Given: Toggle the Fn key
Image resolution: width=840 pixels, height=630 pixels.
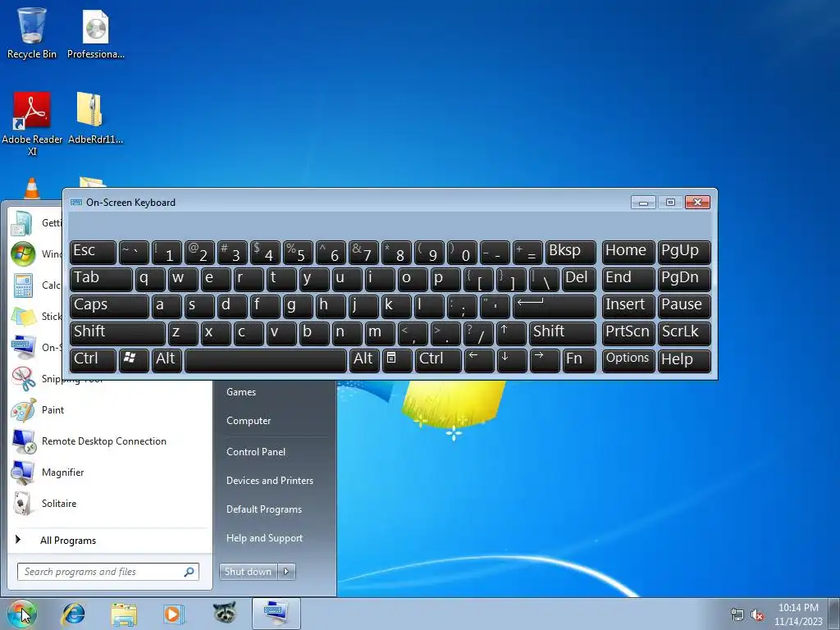Looking at the screenshot, I should pyautogui.click(x=578, y=359).
